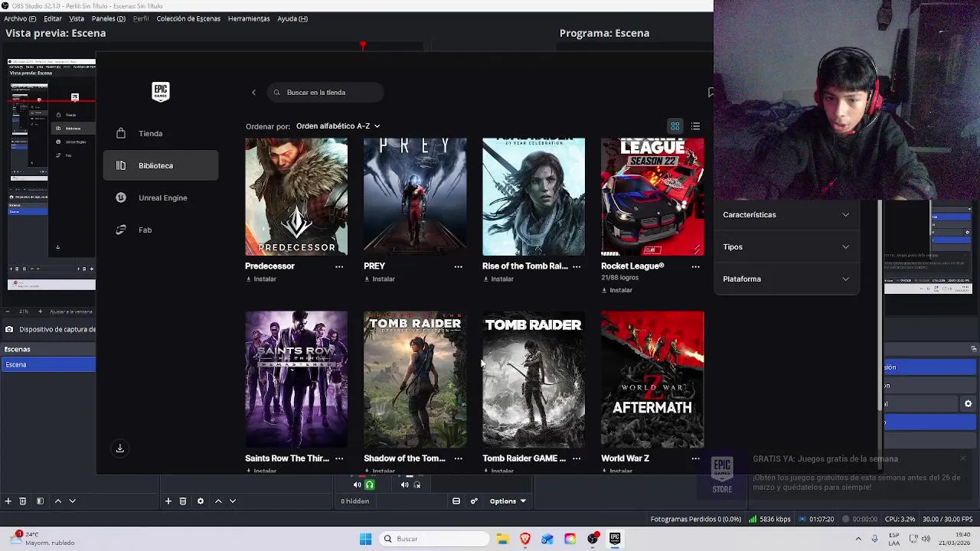Expand Plataforma filter section
The width and height of the screenshot is (980, 551).
[786, 279]
